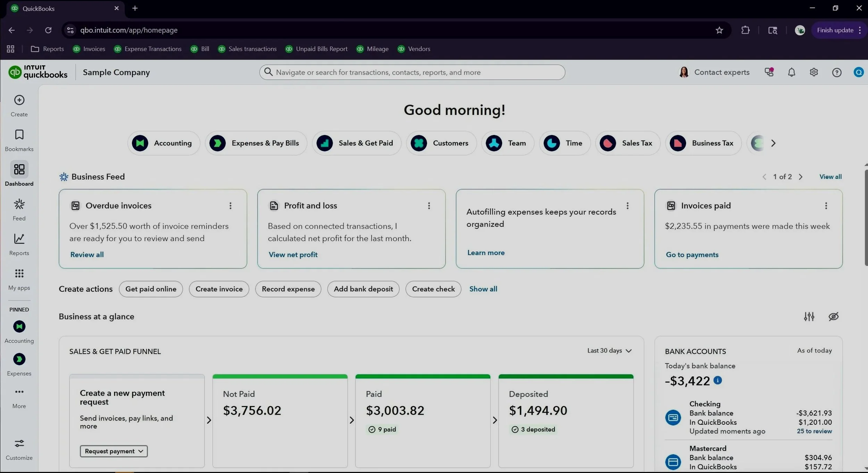This screenshot has height=473, width=868.
Task: Open Invoices paid card options menu
Action: pyautogui.click(x=826, y=206)
